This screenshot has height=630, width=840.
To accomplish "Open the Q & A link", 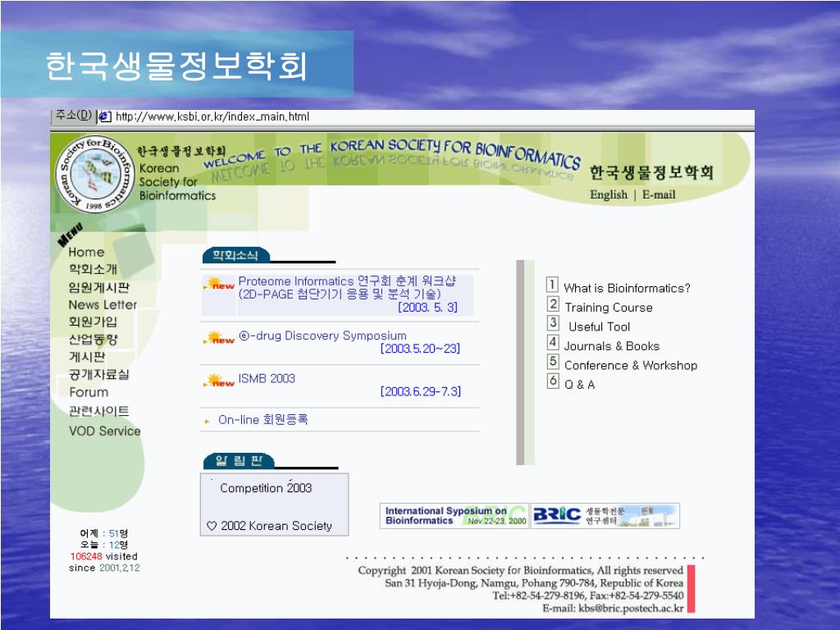I will tap(579, 385).
